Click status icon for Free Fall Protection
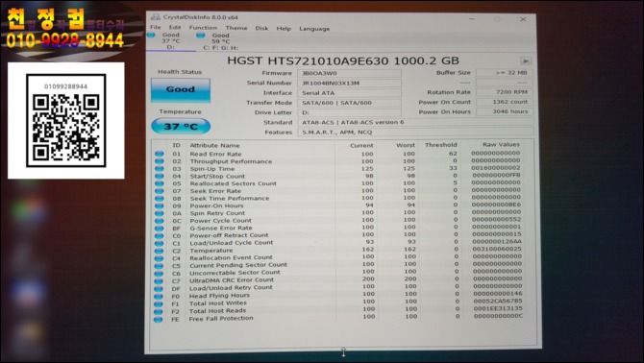The height and width of the screenshot is (363, 644). tap(159, 319)
